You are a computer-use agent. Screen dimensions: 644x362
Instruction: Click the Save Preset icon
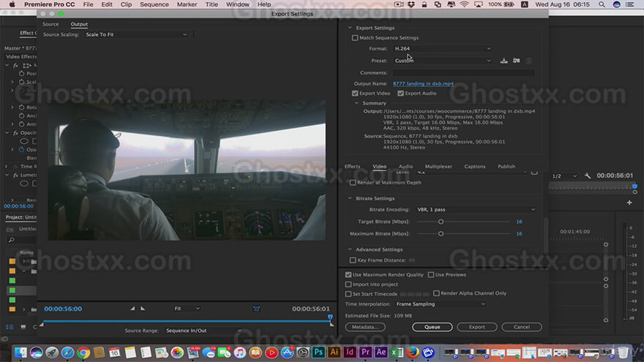pos(503,61)
